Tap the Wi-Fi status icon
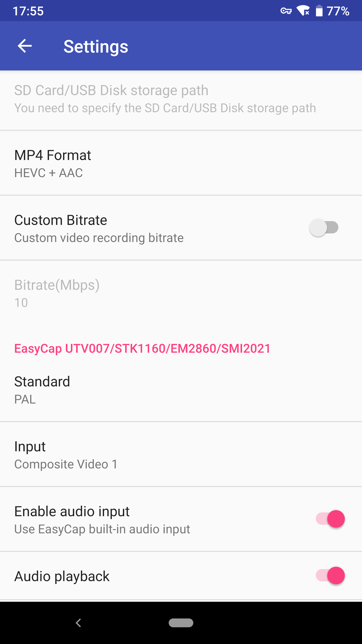The width and height of the screenshot is (362, 644). (303, 11)
